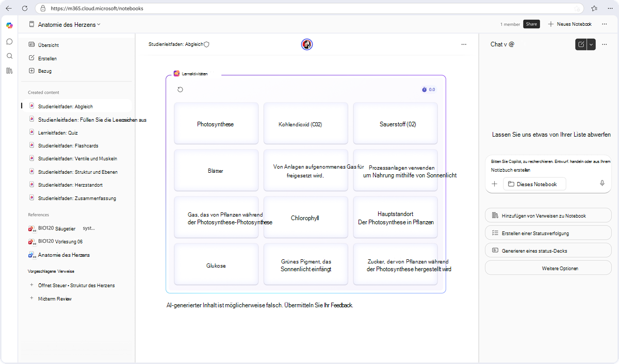Click the timer icon showing 0.0
The image size is (619, 364).
425,90
